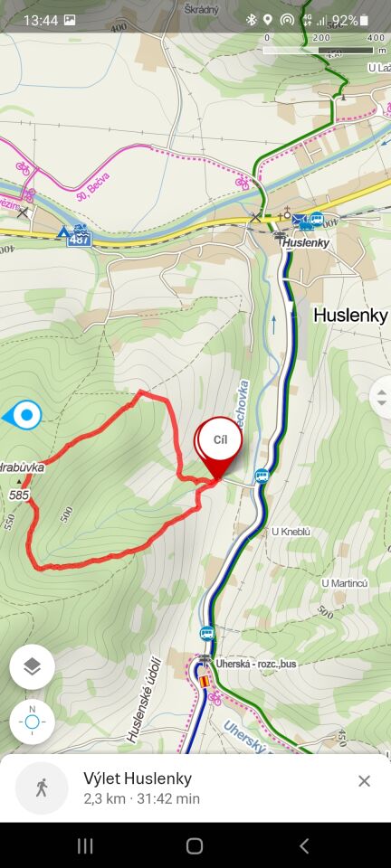Tap the blue current position marker
This screenshot has height=868, width=391.
[26, 415]
